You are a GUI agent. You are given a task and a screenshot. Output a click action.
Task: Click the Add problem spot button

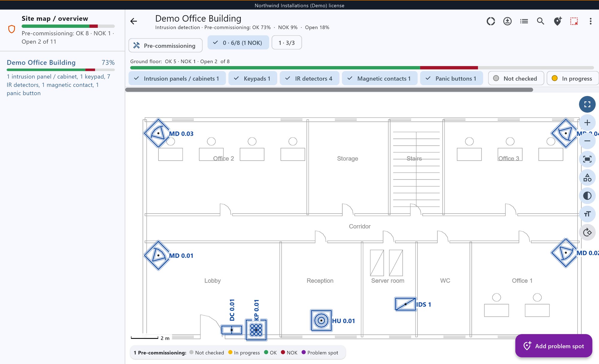point(553,346)
